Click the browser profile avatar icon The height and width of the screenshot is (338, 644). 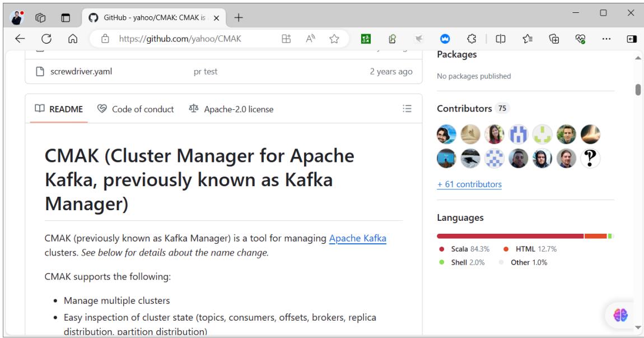[16, 18]
